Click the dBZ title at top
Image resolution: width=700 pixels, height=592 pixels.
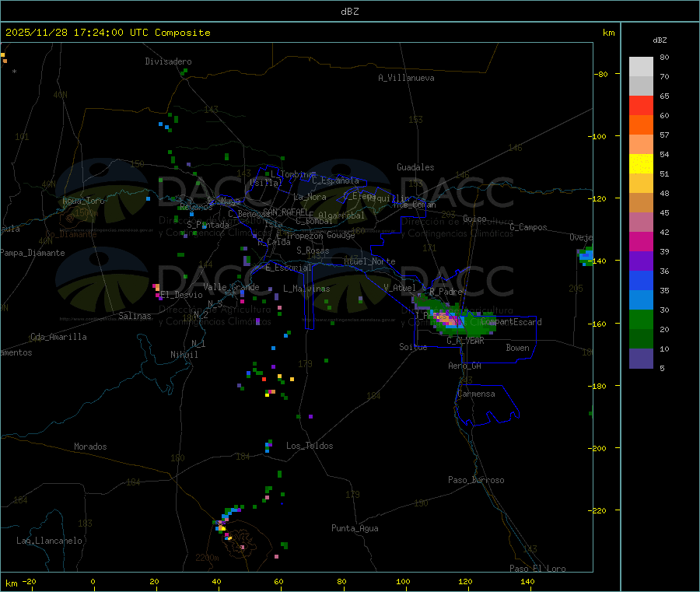point(350,12)
